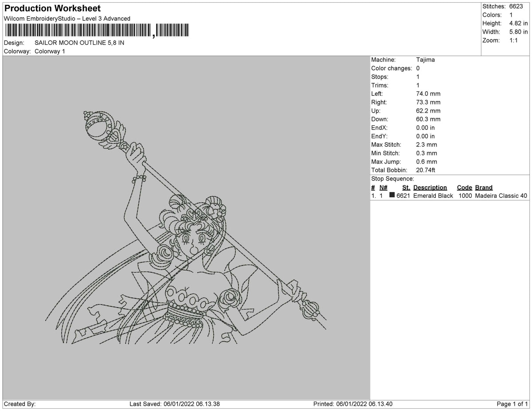Click the Machine value Tajima

click(426, 60)
